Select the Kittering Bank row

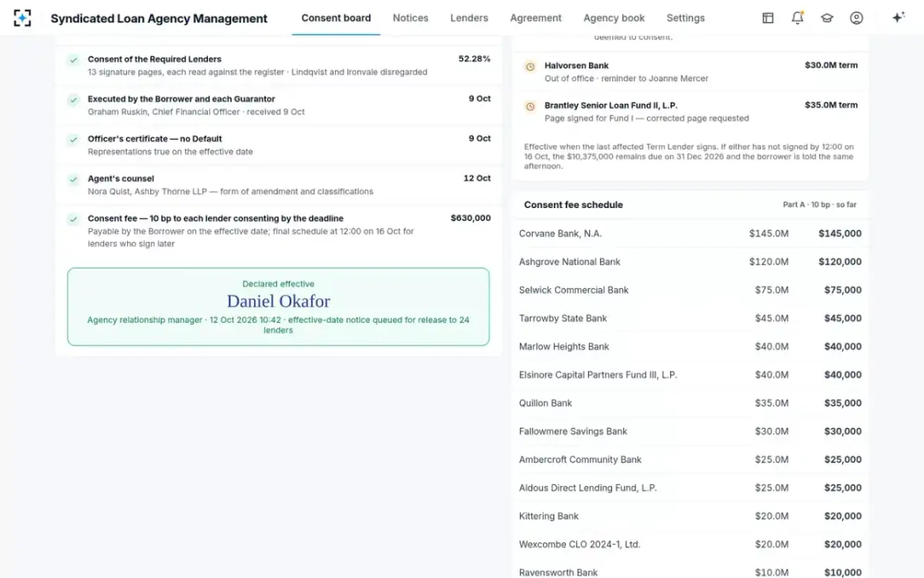[x=690, y=516]
